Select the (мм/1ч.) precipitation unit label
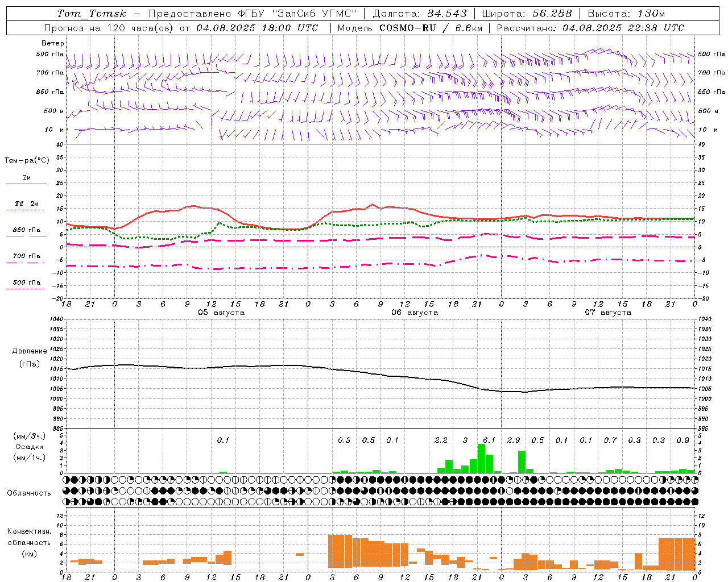 (x=30, y=458)
